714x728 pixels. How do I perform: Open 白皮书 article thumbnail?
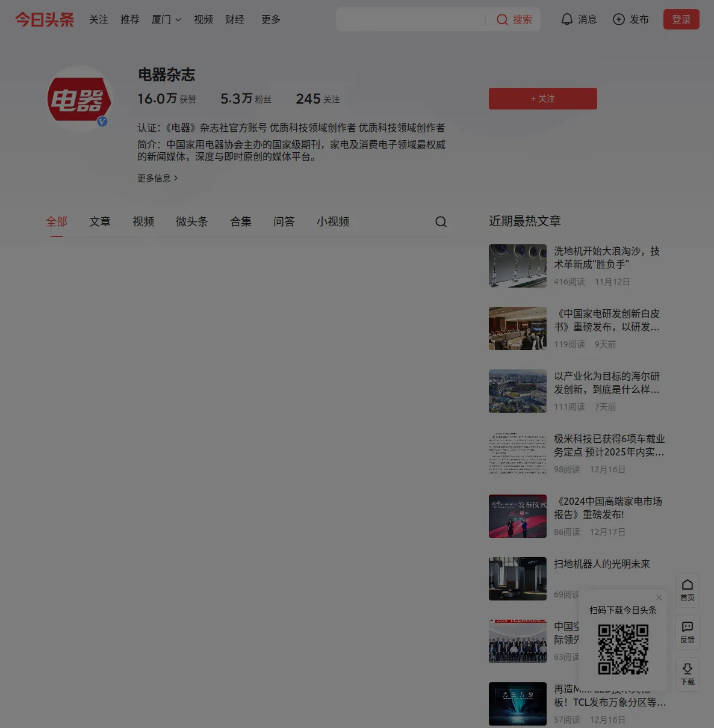(518, 329)
